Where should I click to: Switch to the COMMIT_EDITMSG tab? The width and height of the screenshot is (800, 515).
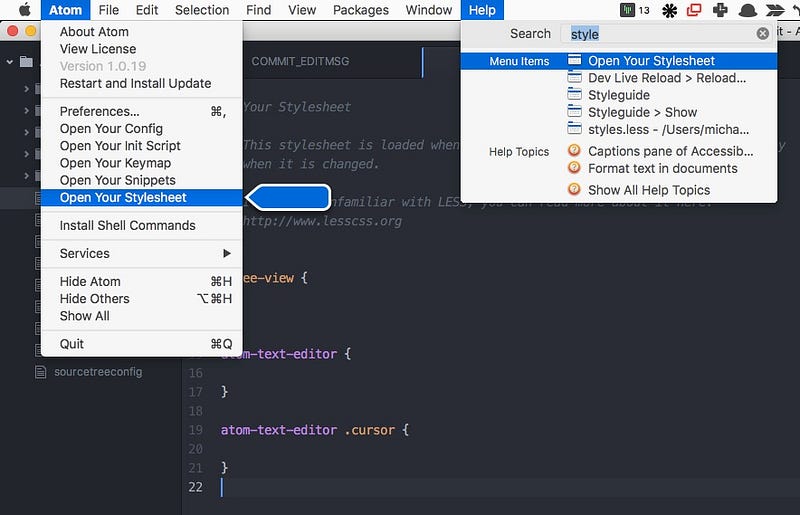[300, 62]
